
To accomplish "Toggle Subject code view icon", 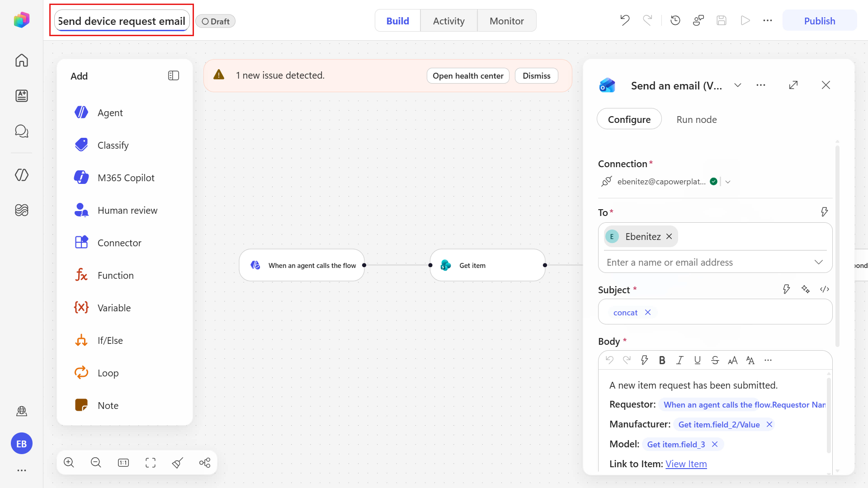I will (x=825, y=289).
